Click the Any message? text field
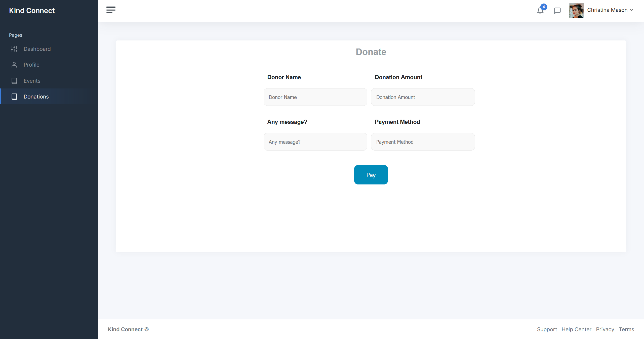This screenshot has height=339, width=644. point(315,142)
